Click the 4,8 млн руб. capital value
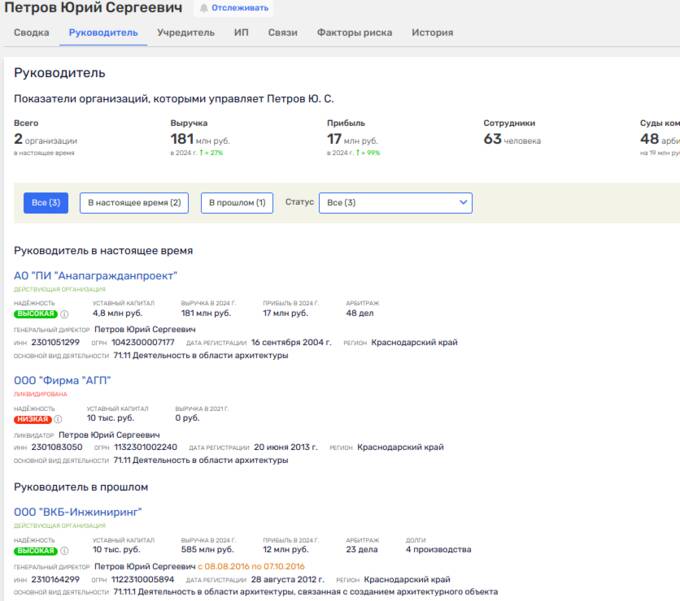680x601 pixels. tap(118, 313)
